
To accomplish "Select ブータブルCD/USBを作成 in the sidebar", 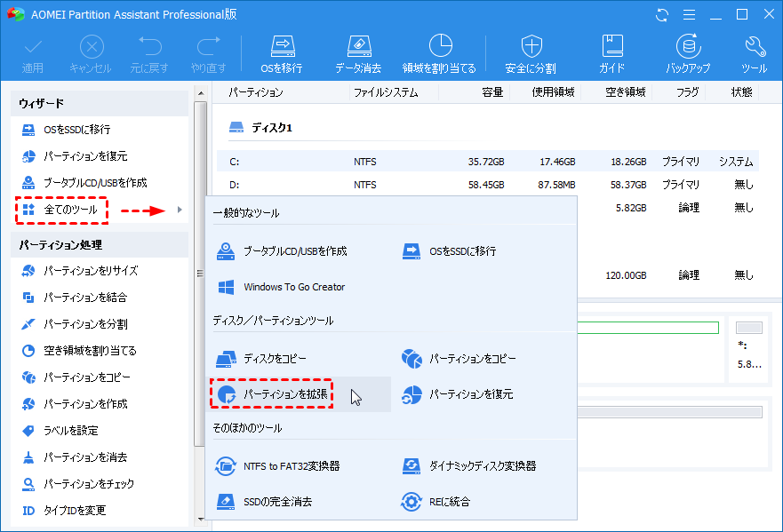I will point(84,183).
